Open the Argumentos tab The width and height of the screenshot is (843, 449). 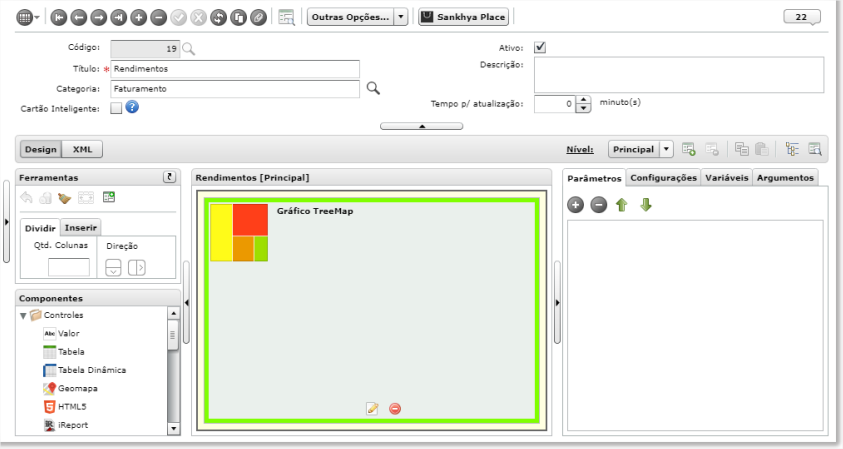pyautogui.click(x=785, y=177)
